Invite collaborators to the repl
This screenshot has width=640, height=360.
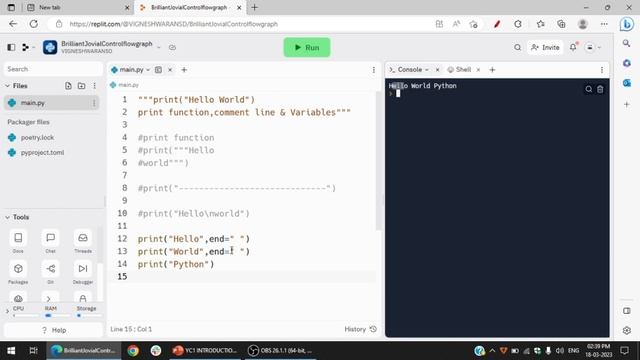(545, 47)
